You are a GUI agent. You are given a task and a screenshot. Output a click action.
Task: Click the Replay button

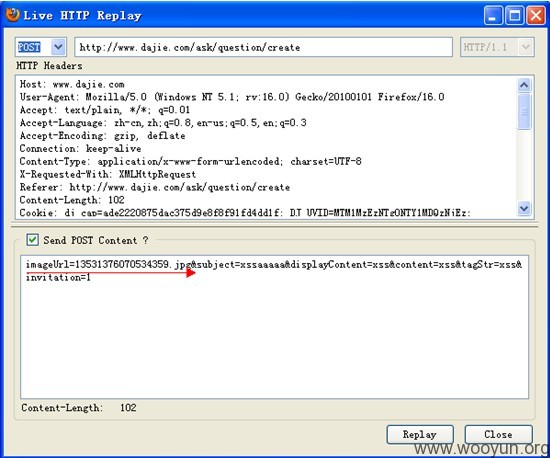(420, 435)
